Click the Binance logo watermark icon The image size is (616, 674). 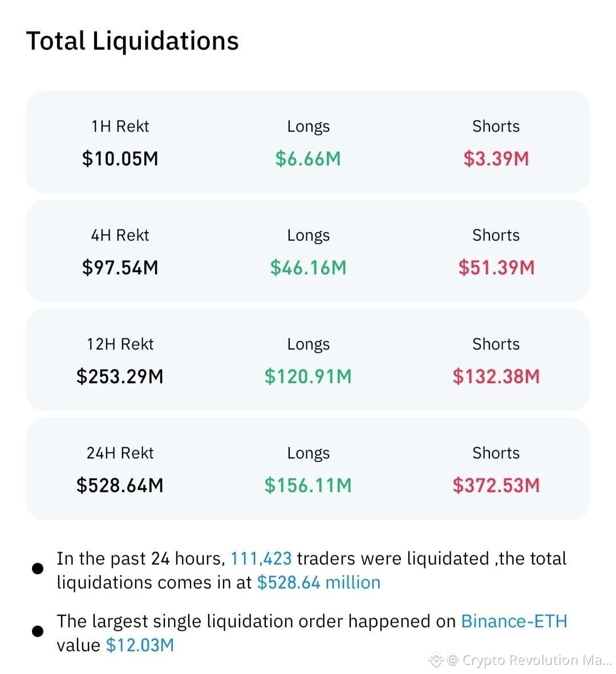coord(436,659)
